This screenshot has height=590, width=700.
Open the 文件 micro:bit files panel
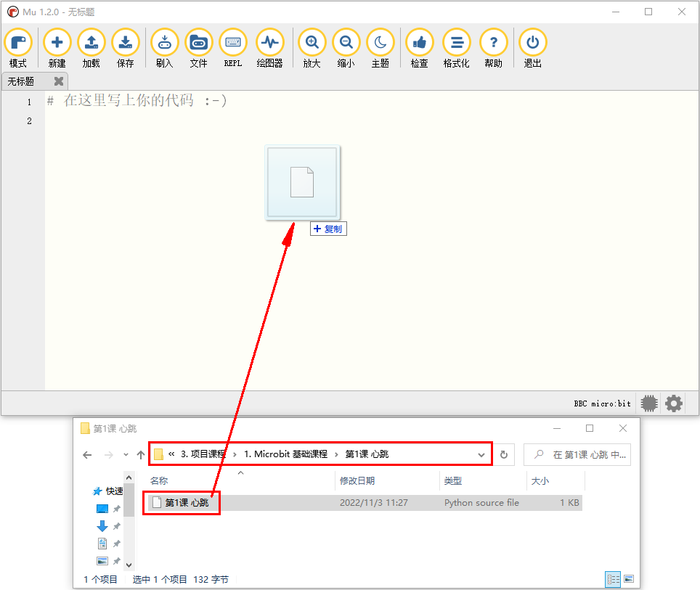[x=199, y=48]
